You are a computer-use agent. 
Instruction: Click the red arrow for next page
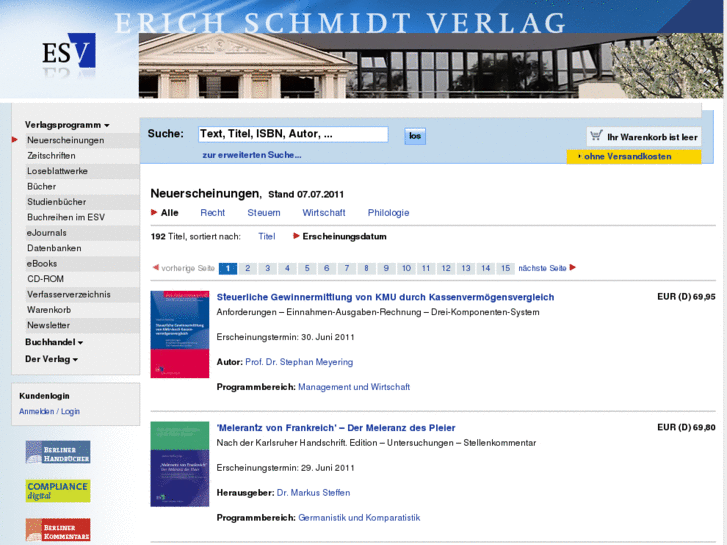(x=573, y=267)
